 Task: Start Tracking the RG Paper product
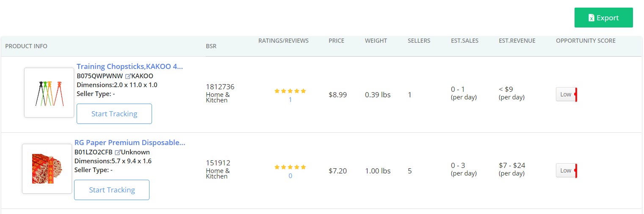coord(112,190)
